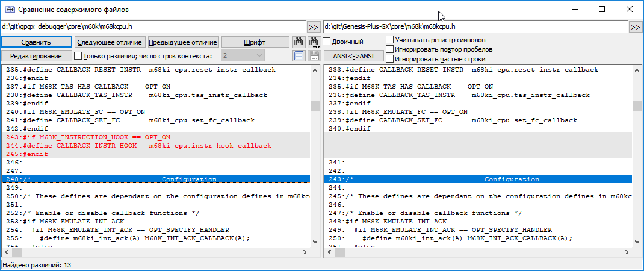Click the ANSI<->ANSI encoding button
644x271 pixels.
354,55
